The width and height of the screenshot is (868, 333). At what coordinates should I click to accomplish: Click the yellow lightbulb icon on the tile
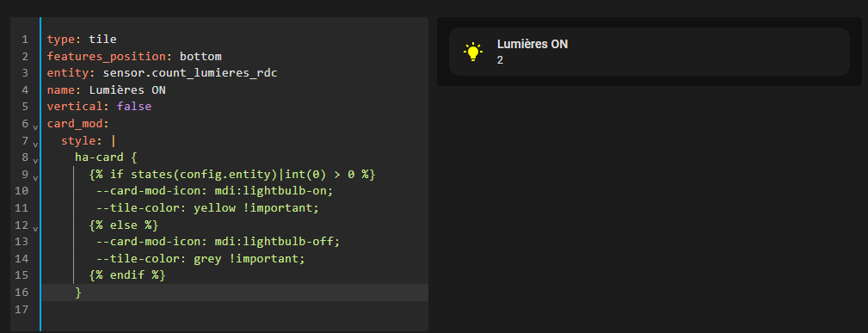click(x=472, y=52)
